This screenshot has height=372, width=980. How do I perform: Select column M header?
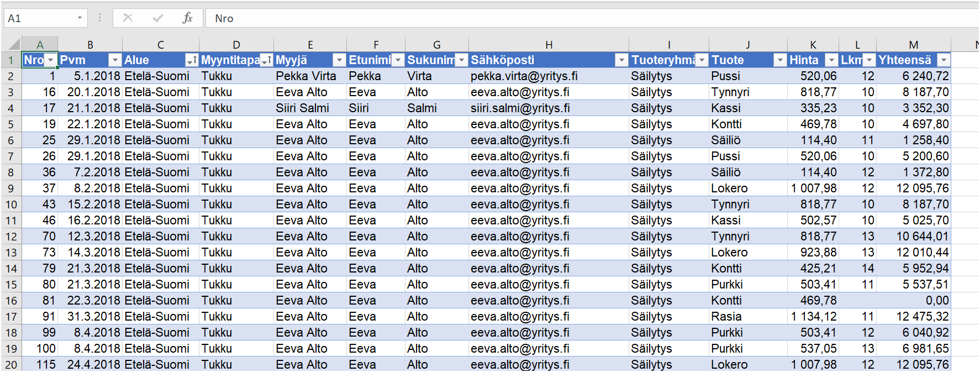tap(914, 45)
